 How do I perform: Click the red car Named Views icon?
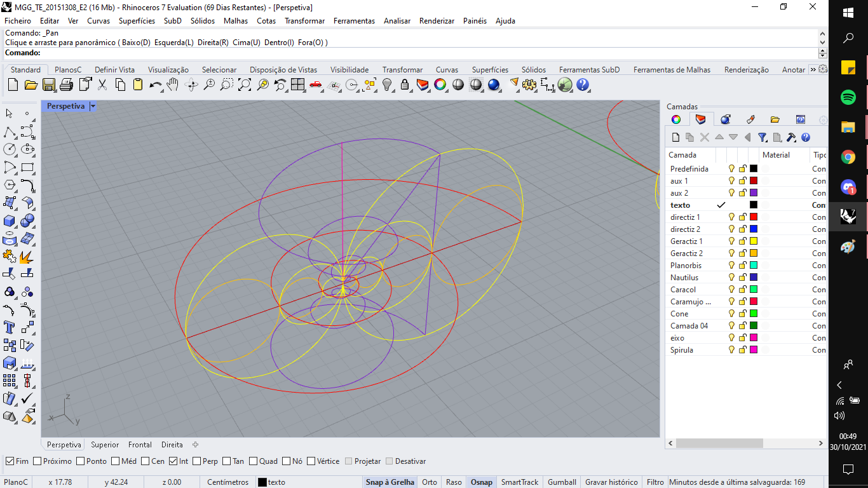tap(316, 85)
